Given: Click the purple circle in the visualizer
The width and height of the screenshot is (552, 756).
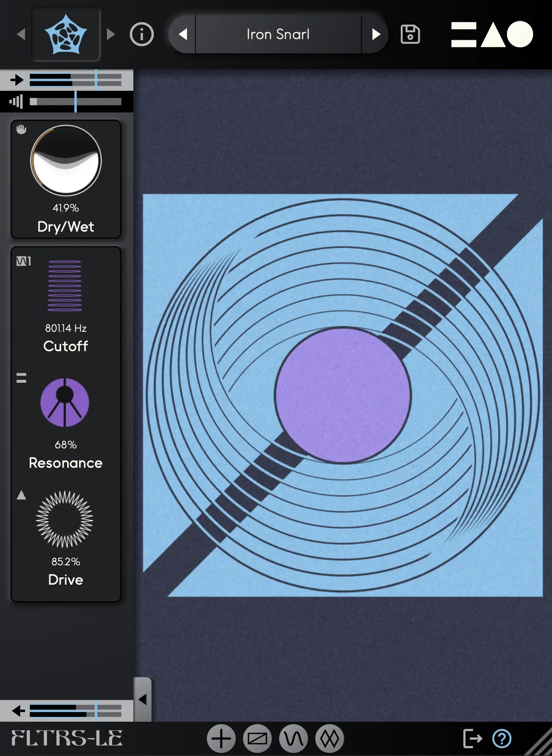Looking at the screenshot, I should 343,395.
